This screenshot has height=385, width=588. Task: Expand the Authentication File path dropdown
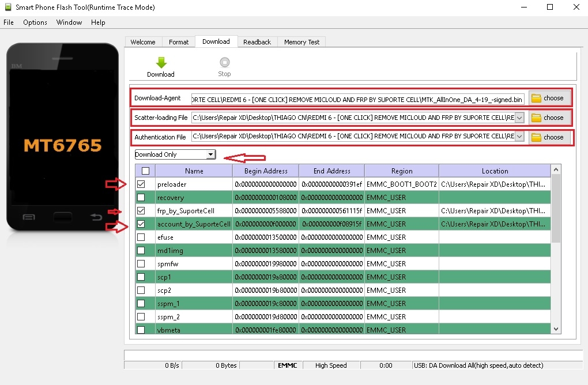[519, 136]
